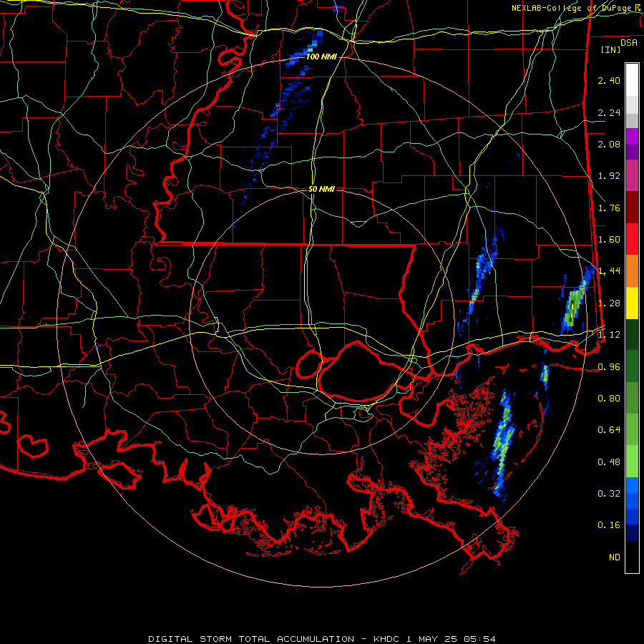This screenshot has width=644, height=644.
Task: Click the 05:54 timestamp
Action: pyautogui.click(x=479, y=639)
